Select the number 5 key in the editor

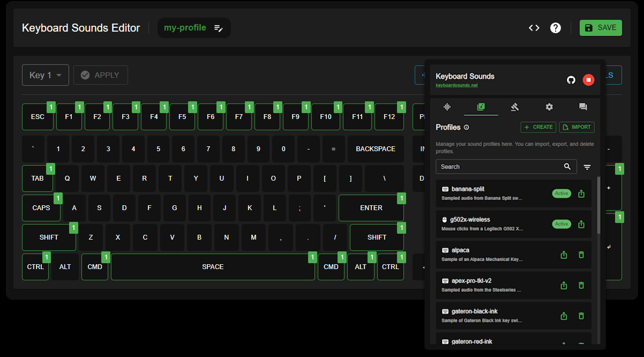(x=158, y=149)
